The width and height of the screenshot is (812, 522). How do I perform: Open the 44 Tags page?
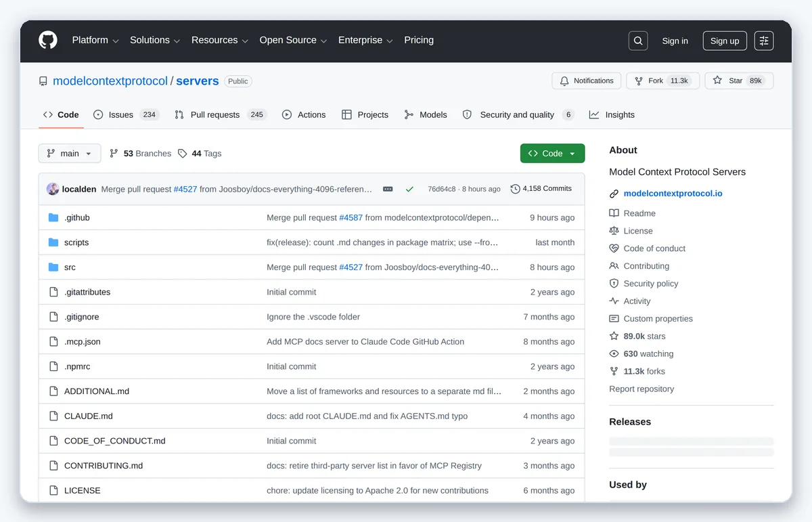(x=200, y=154)
